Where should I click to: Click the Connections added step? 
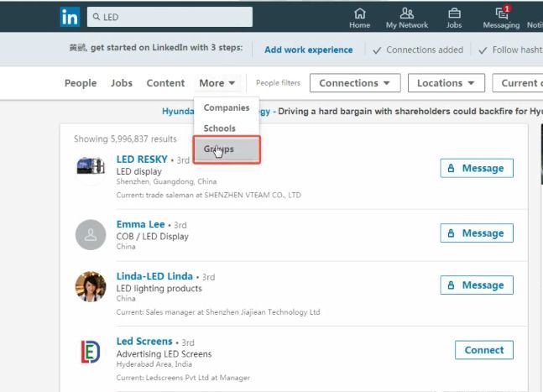point(418,50)
